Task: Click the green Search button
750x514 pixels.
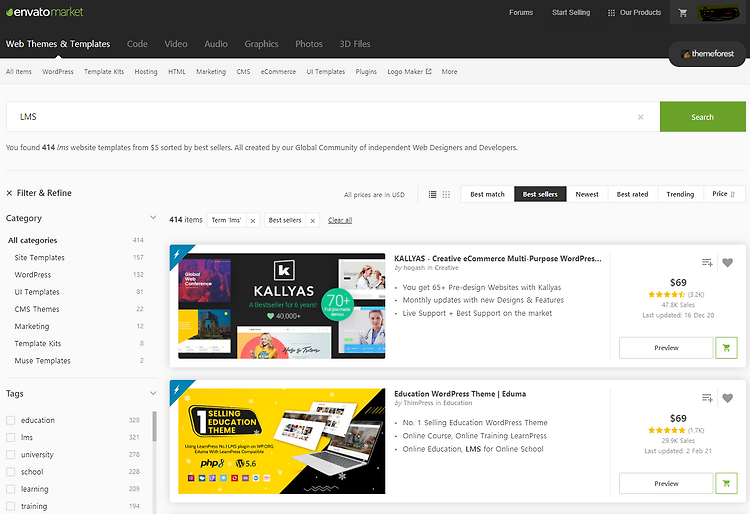Action: (x=703, y=117)
